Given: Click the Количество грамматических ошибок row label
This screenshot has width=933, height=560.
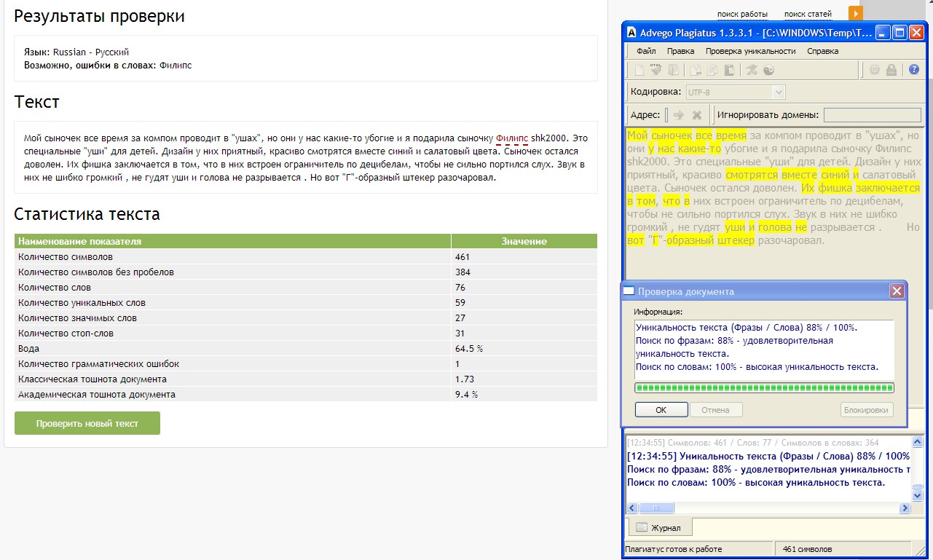Looking at the screenshot, I should coord(98,364).
